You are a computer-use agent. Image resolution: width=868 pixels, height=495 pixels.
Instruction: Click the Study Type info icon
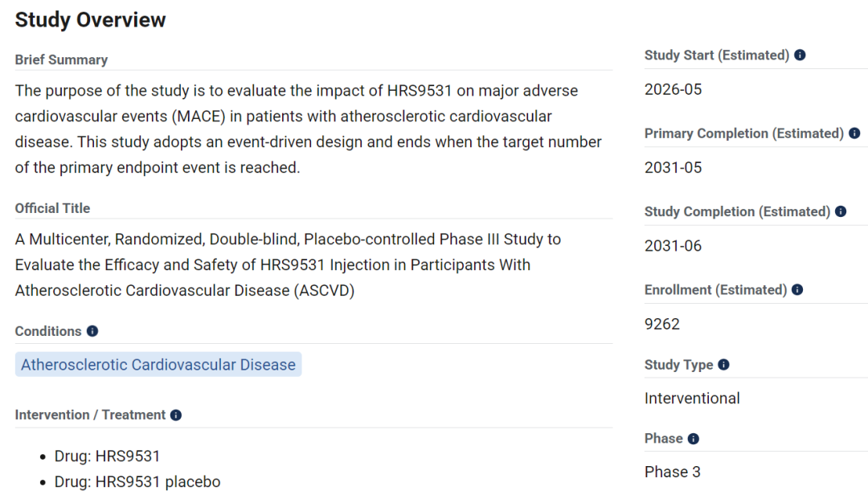tap(723, 364)
